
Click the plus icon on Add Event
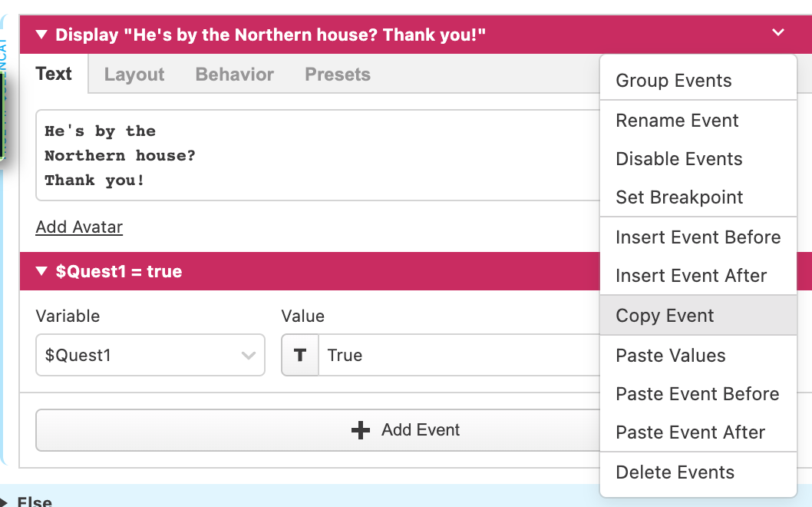click(x=360, y=430)
